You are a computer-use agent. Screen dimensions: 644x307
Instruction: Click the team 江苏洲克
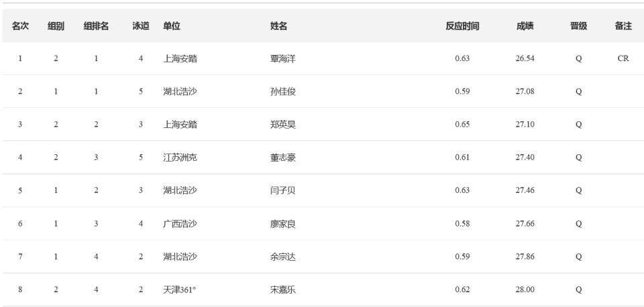[x=180, y=158]
